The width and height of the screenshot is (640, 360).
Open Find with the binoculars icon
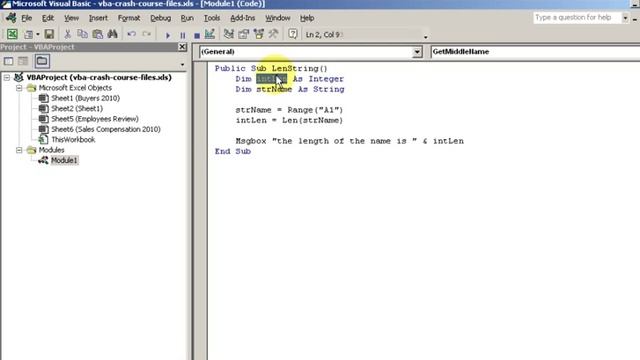click(x=112, y=34)
